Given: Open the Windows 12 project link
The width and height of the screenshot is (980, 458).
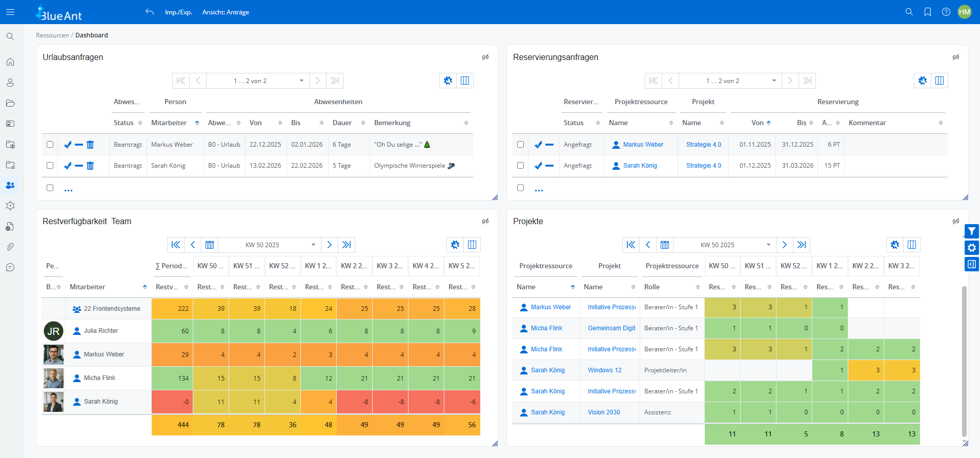Looking at the screenshot, I should (604, 370).
